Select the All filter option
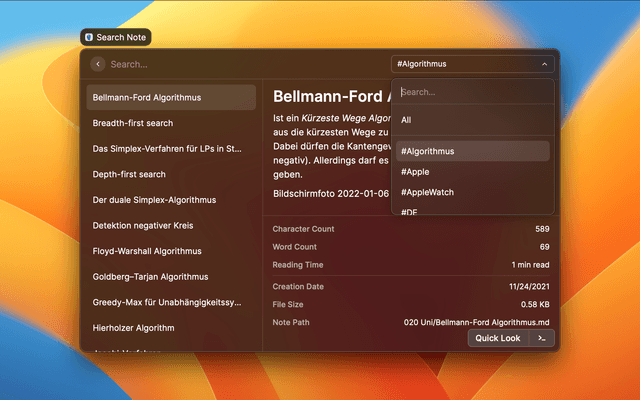This screenshot has height=400, width=640. coord(406,120)
